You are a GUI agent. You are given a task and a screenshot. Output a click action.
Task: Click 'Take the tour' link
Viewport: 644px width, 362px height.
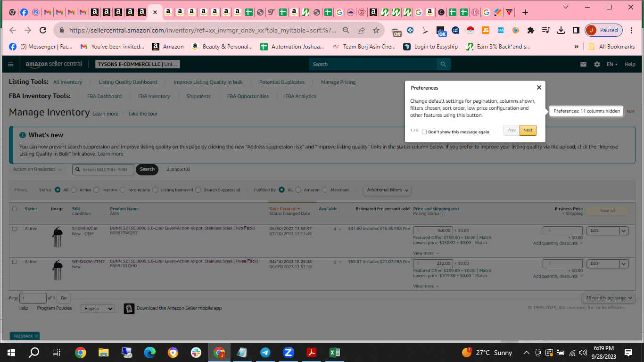click(x=142, y=114)
